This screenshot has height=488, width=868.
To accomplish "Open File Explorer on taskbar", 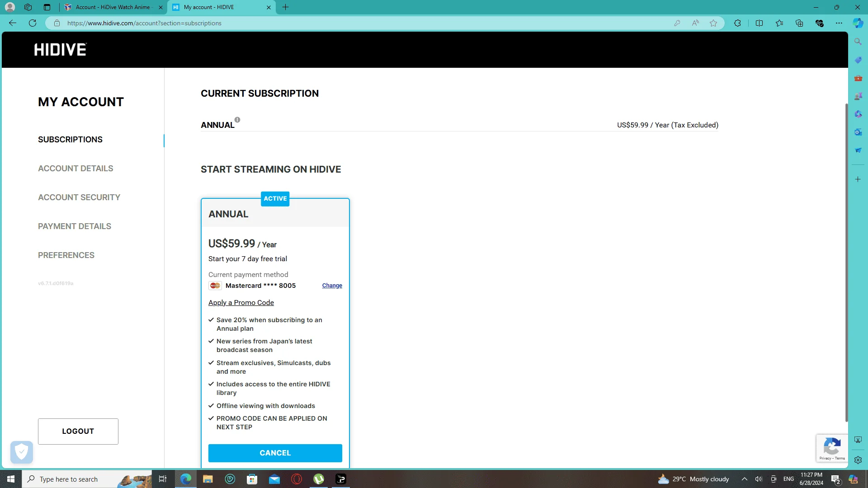I will 208,479.
